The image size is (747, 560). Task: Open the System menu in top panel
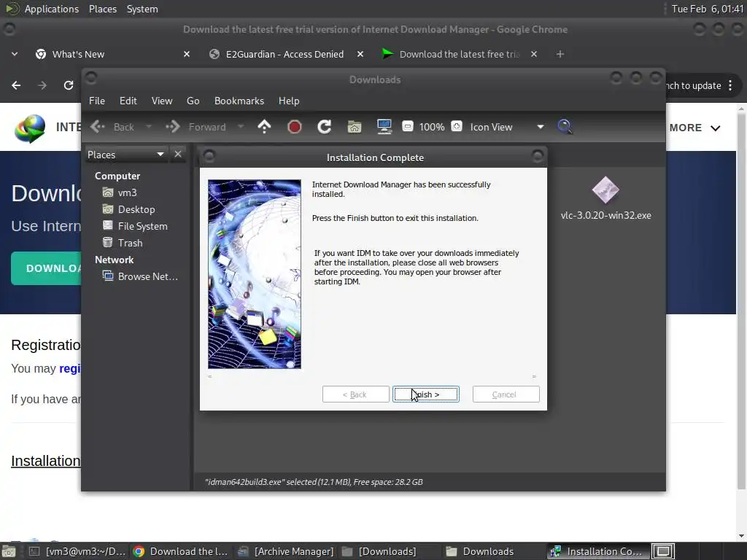(142, 9)
